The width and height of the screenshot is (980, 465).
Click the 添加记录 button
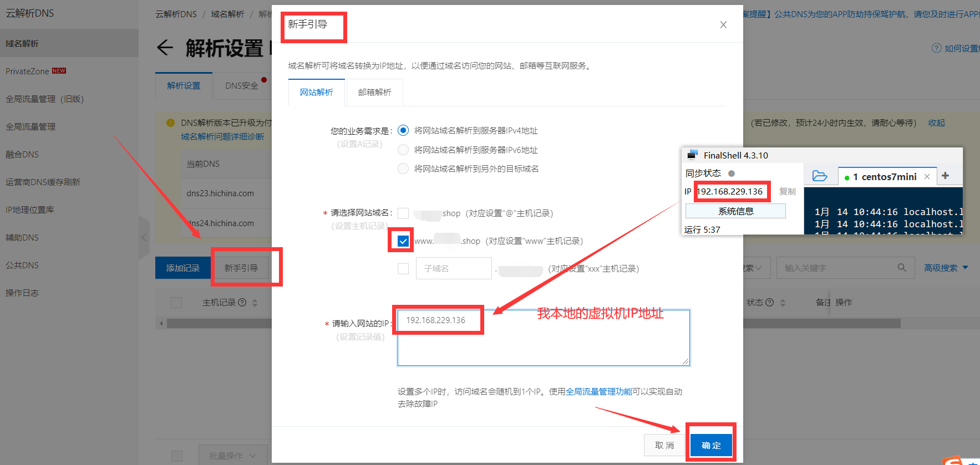183,268
